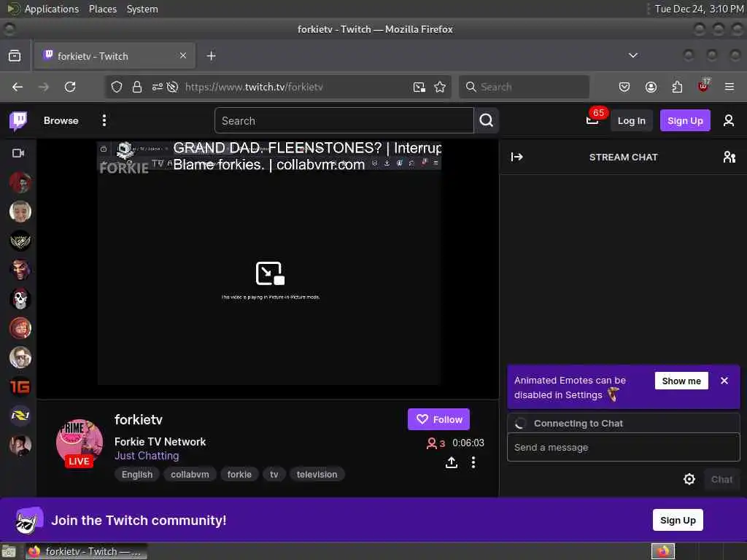
Task: Follow the forkietv channel
Action: point(438,419)
